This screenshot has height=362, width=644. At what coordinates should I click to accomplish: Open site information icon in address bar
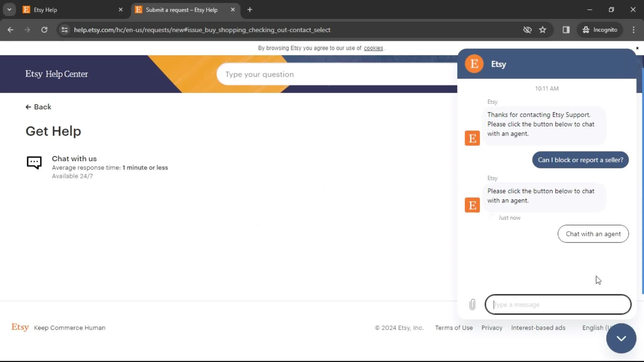click(x=64, y=30)
